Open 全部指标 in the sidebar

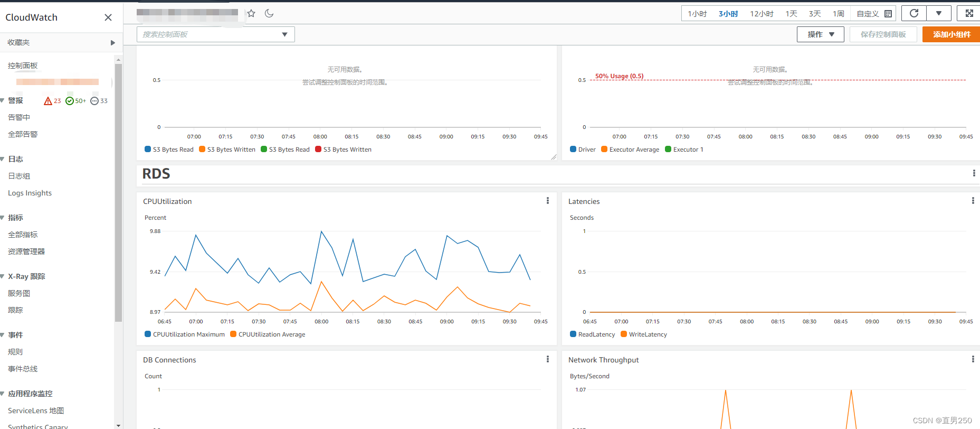[23, 235]
